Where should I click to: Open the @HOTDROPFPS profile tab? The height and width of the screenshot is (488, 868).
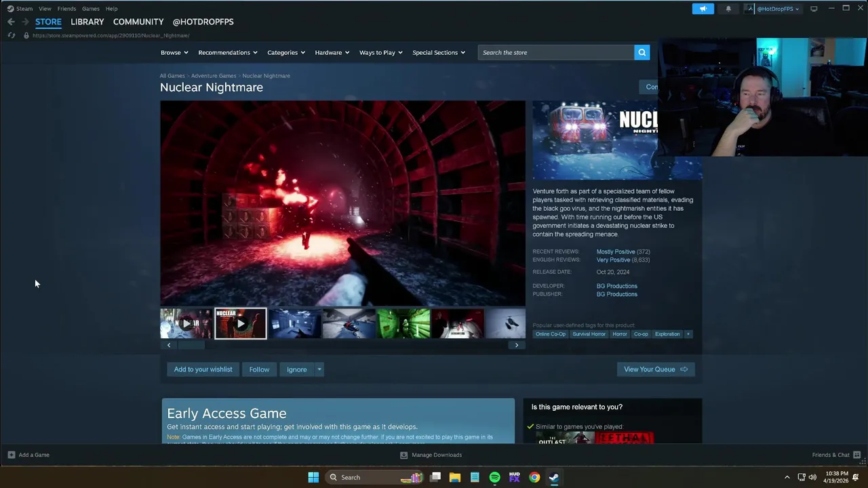point(203,22)
